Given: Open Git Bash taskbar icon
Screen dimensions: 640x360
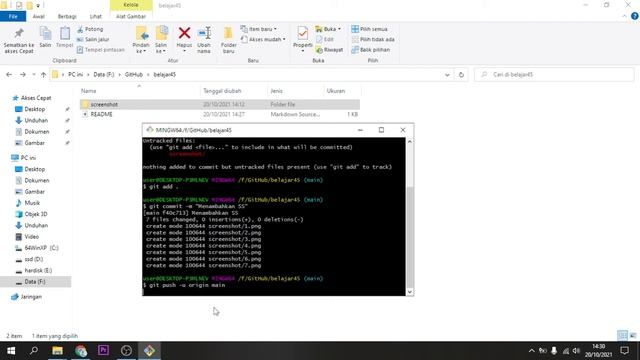Looking at the screenshot, I should point(149,351).
